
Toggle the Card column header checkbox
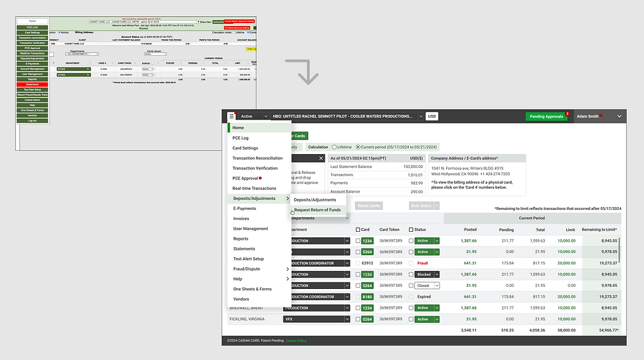click(358, 230)
